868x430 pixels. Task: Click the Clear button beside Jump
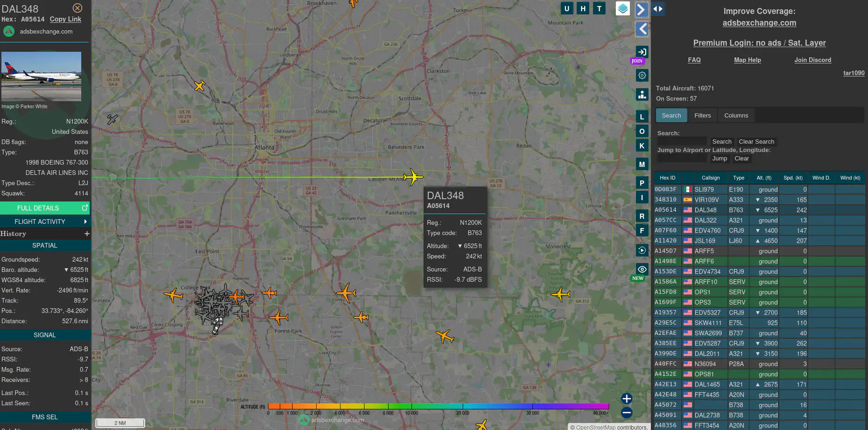pyautogui.click(x=741, y=158)
